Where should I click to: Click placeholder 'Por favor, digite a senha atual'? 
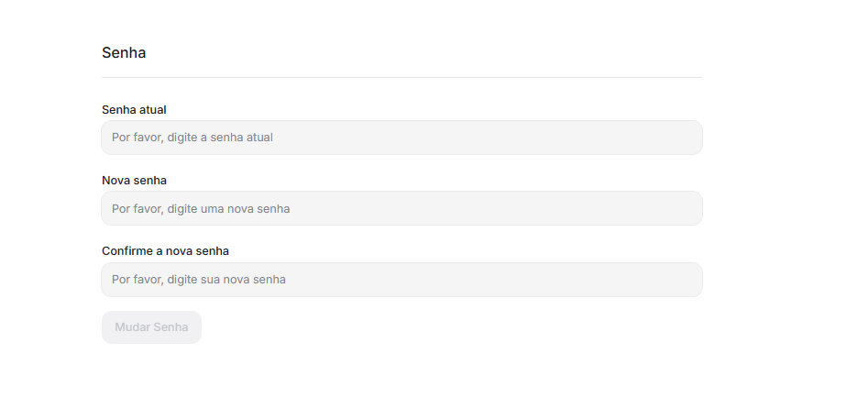pos(192,138)
